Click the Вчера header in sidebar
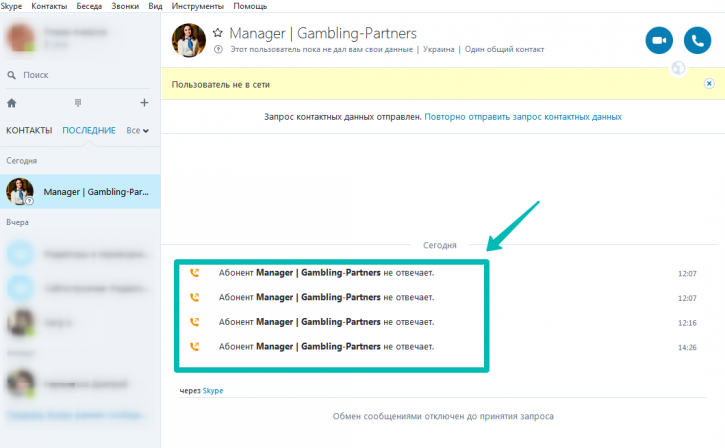The image size is (725, 448). 17,222
